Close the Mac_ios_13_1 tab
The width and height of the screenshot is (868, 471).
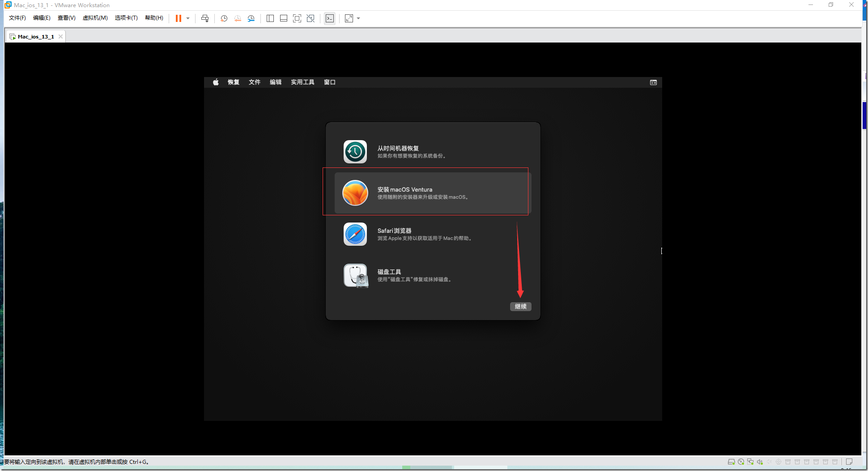click(60, 37)
